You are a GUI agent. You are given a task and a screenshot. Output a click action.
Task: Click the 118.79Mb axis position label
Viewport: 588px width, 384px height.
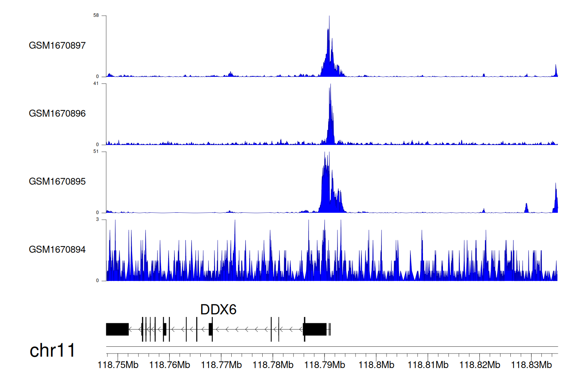tap(325, 365)
